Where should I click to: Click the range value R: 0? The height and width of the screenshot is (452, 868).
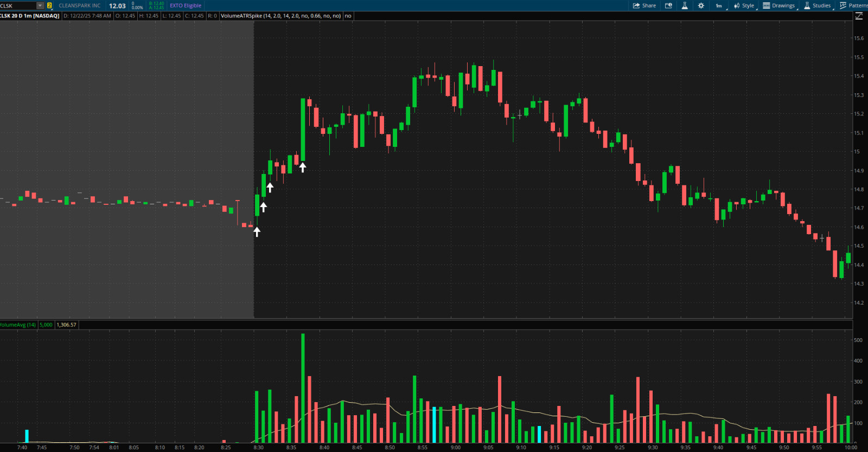click(212, 16)
